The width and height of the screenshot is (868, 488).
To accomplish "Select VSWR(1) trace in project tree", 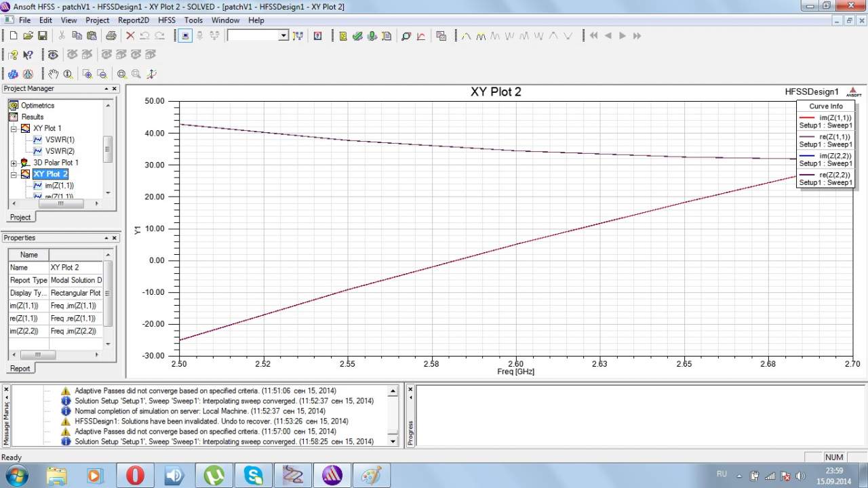I will [x=60, y=140].
